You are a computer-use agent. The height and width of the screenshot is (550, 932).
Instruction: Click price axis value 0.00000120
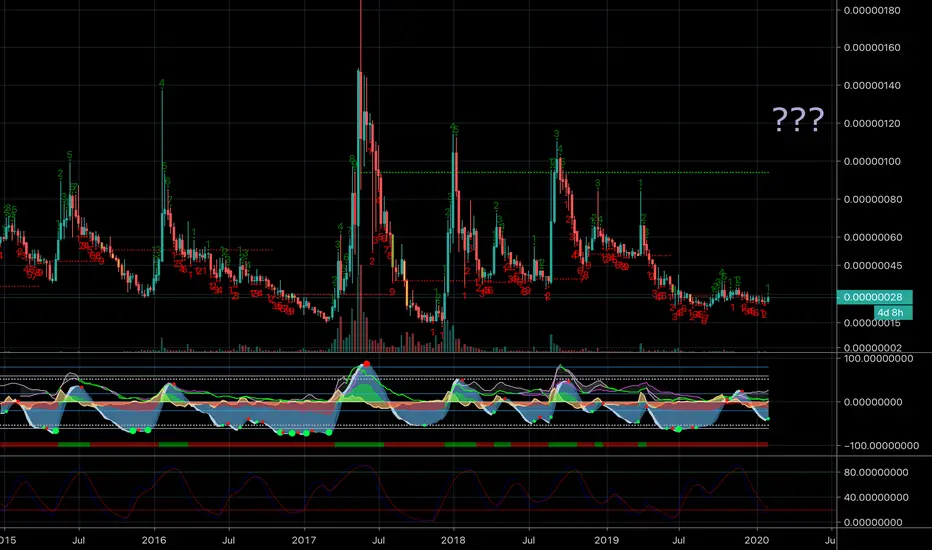(872, 124)
